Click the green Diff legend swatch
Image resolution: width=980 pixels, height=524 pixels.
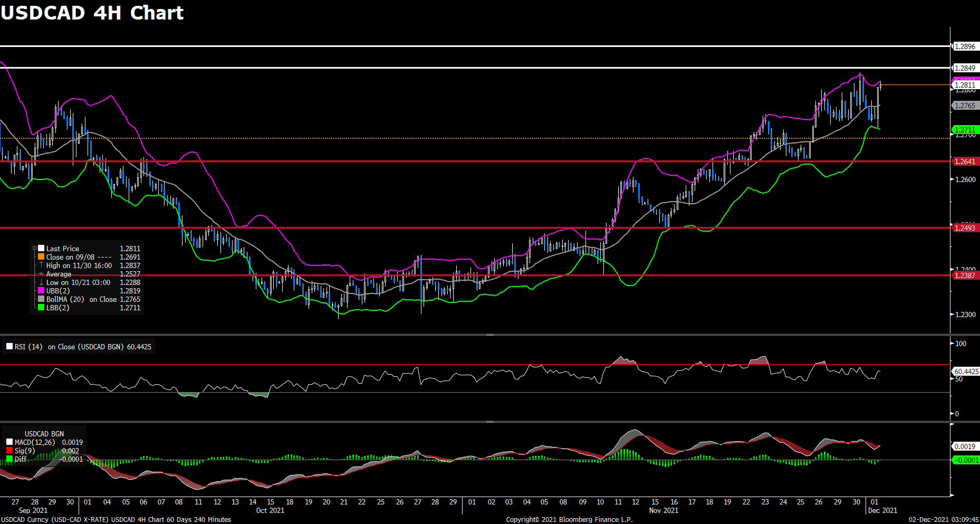pyautogui.click(x=9, y=459)
